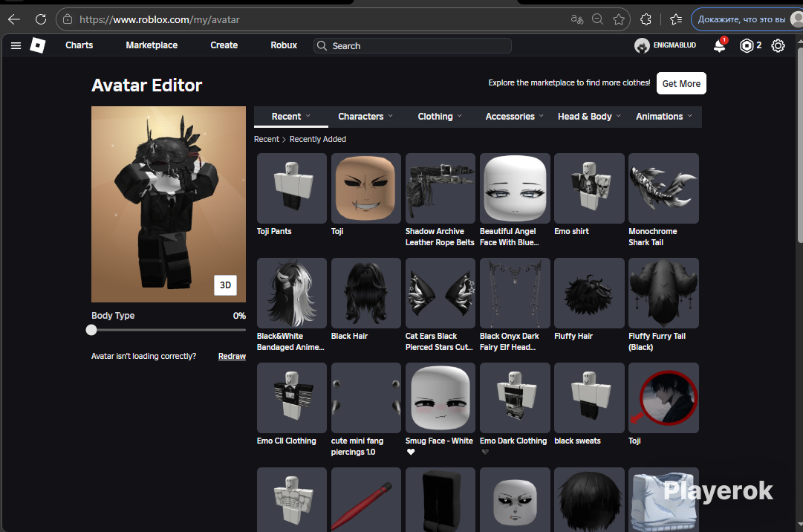Open the Charts page
Image resolution: width=803 pixels, height=532 pixels.
tap(79, 45)
